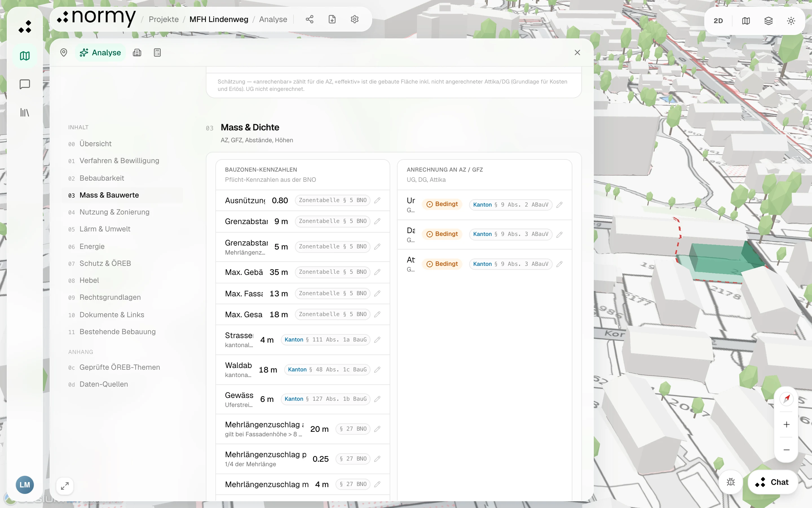This screenshot has height=508, width=812.
Task: Zoom out on the map
Action: coord(787,450)
